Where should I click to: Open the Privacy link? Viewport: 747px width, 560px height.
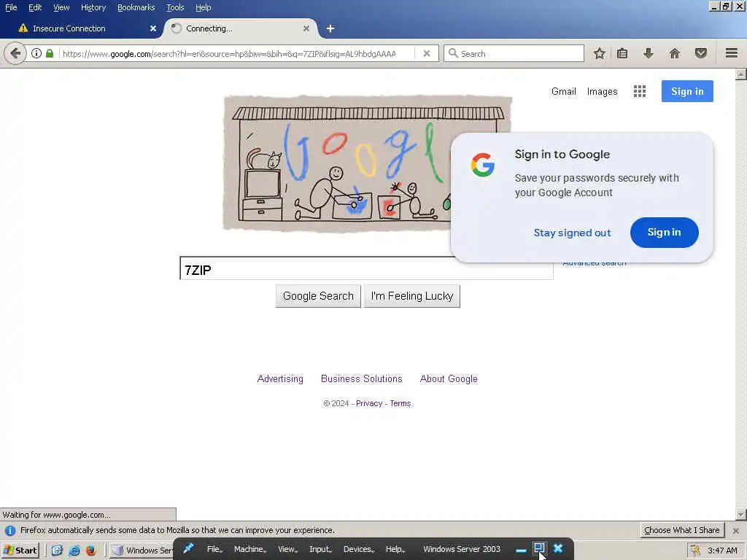tap(369, 403)
